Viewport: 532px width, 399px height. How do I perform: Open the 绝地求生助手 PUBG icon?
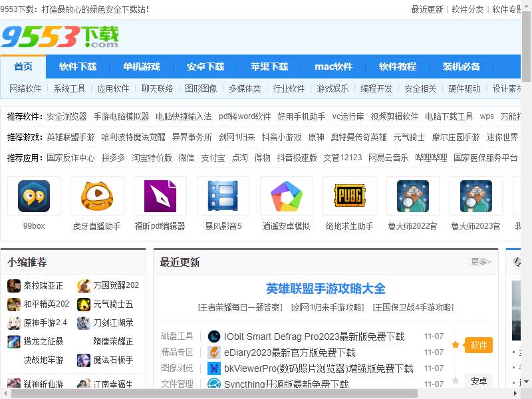point(350,196)
